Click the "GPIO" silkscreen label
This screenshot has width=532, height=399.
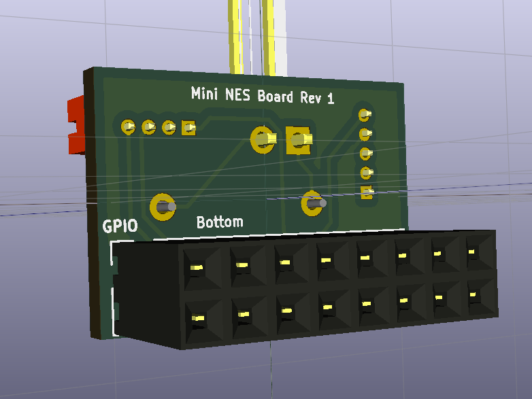[x=120, y=226]
